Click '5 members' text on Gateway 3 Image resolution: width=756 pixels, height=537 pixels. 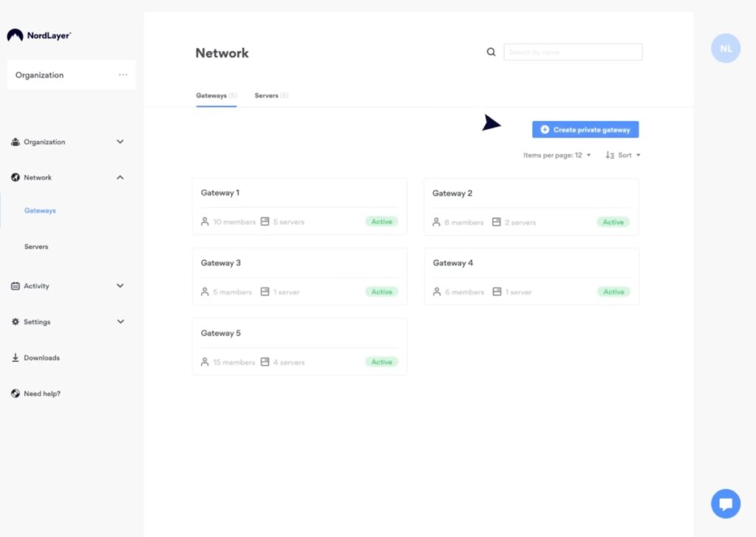tap(233, 293)
